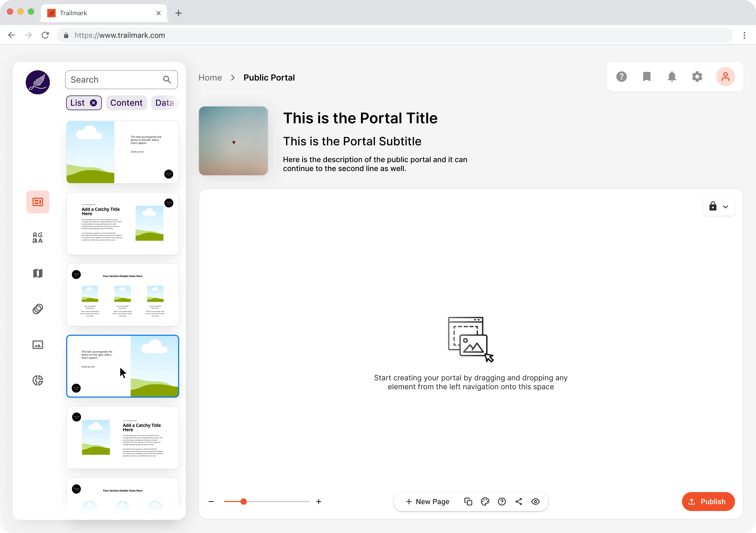Open the help question mark in header
Screen dimensions: 756x533
621,77
